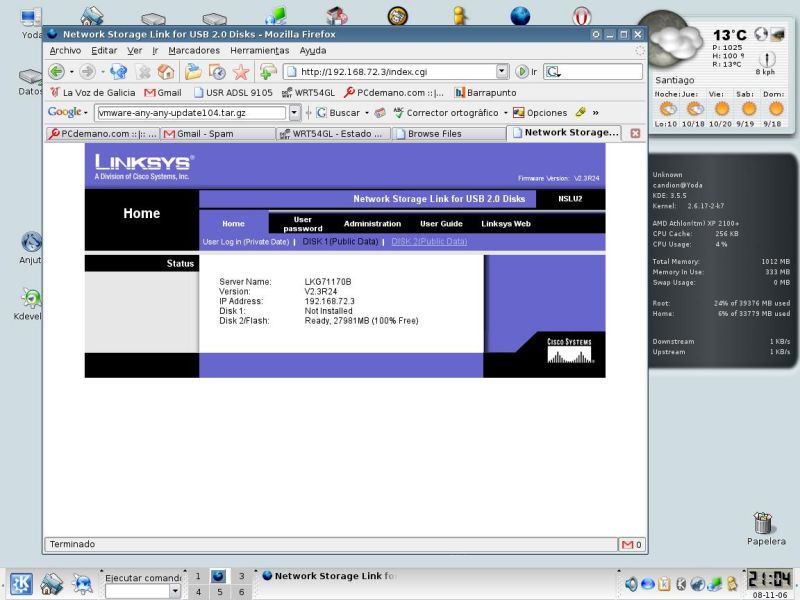
Task: Open the KDE K menu
Action: coord(21,584)
